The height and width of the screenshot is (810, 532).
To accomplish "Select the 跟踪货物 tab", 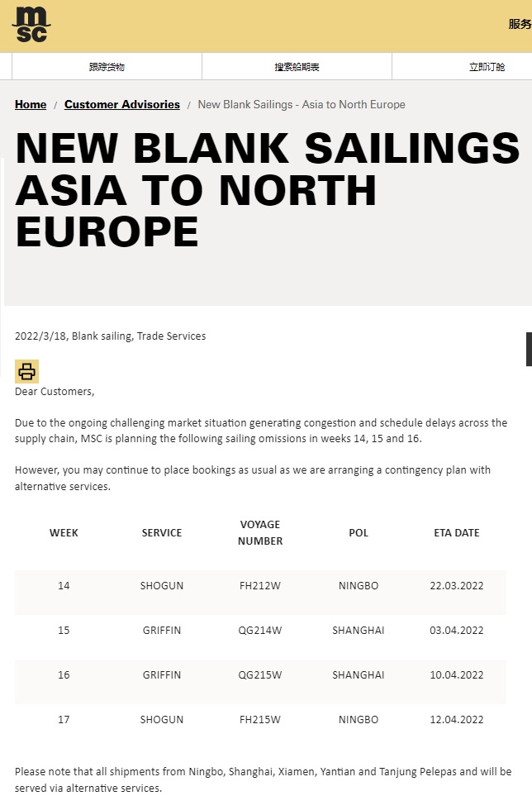I will point(107,67).
